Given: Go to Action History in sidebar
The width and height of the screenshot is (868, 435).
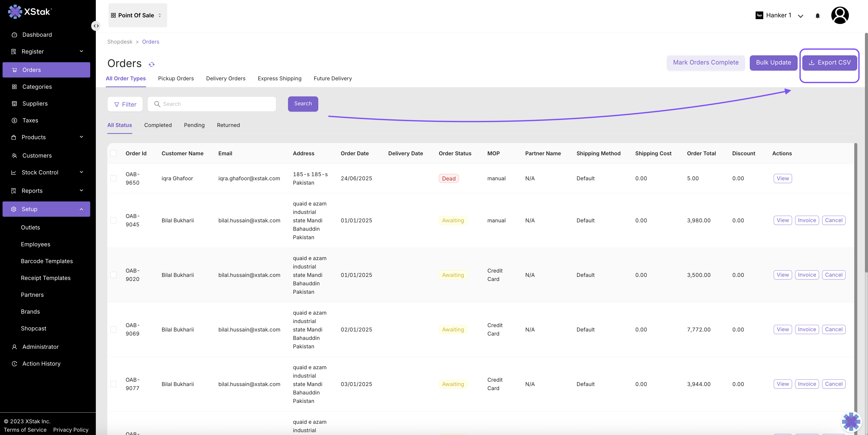Looking at the screenshot, I should [x=41, y=364].
